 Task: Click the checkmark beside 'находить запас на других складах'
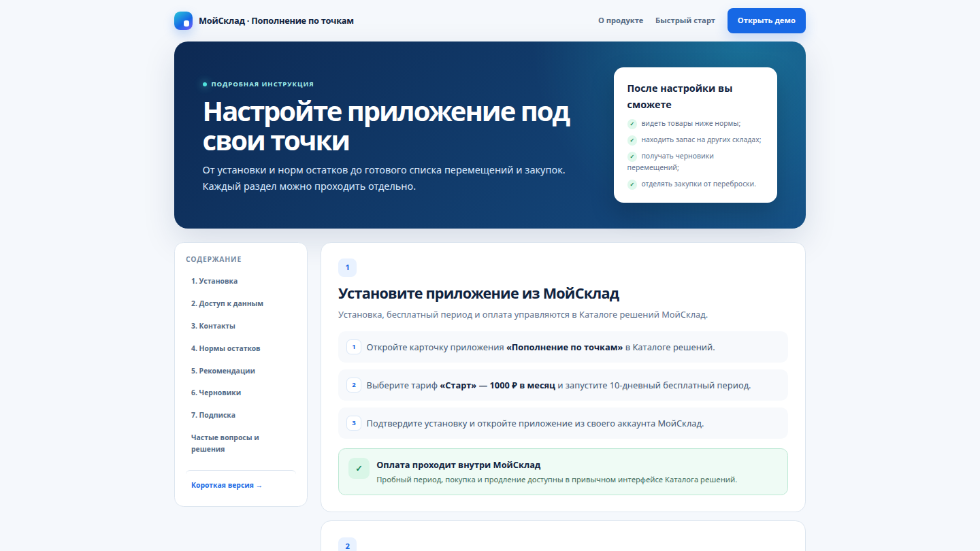(632, 140)
